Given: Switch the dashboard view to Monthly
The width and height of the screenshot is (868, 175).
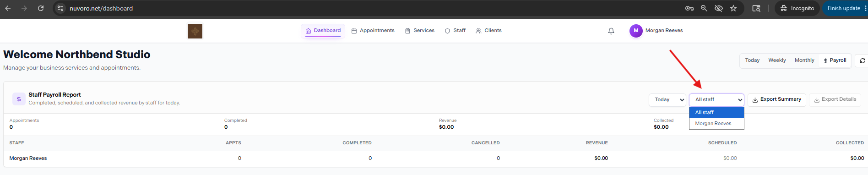Looking at the screenshot, I should (x=804, y=60).
